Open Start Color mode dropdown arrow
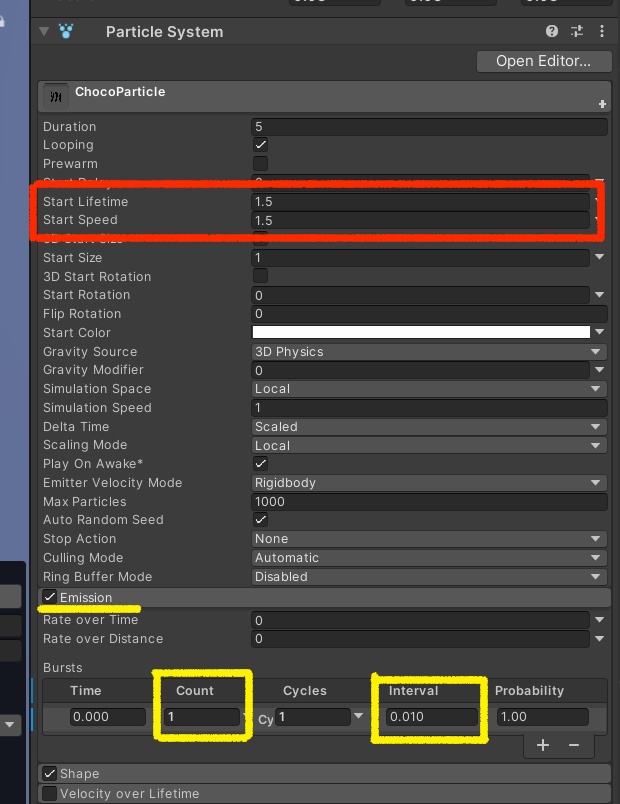620x804 pixels. (599, 332)
